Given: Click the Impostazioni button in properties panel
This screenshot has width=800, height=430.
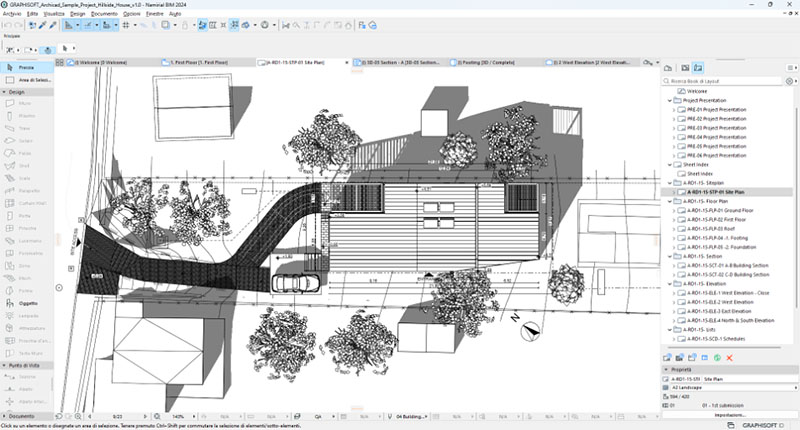Looking at the screenshot, I should [x=729, y=414].
